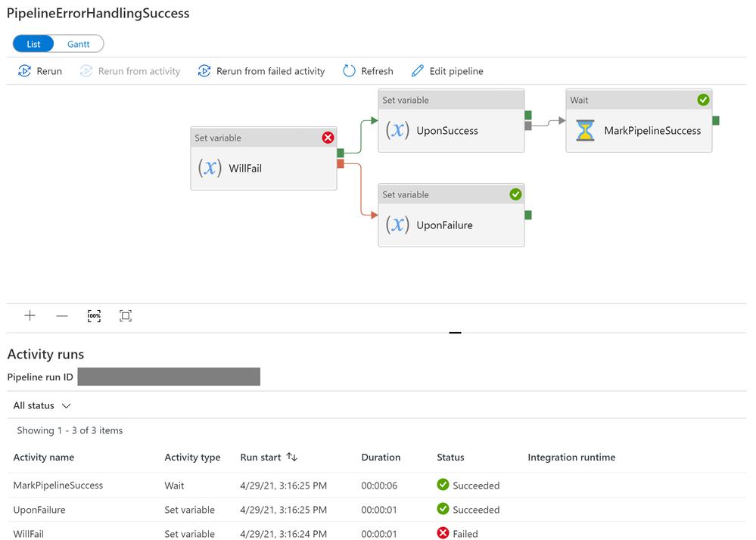This screenshot has width=756, height=540.
Task: Click green Succeeded icon for MarkPipelineSuccess row
Action: (443, 485)
